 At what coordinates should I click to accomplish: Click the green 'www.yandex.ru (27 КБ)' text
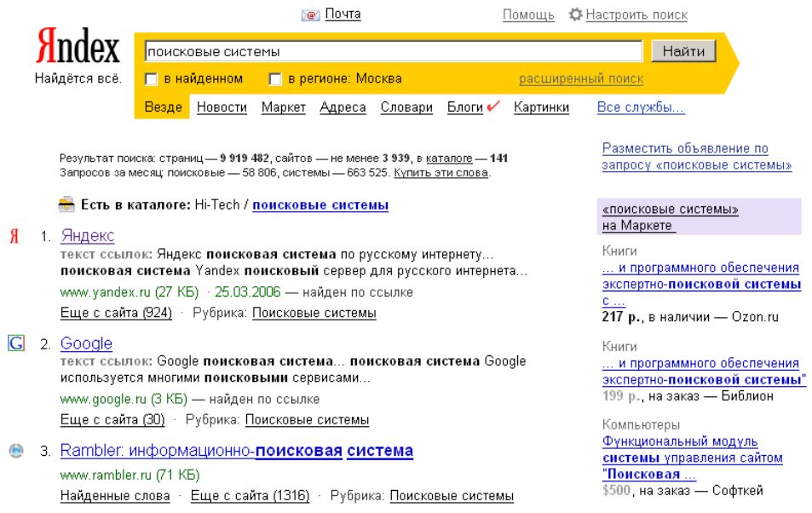(130, 292)
